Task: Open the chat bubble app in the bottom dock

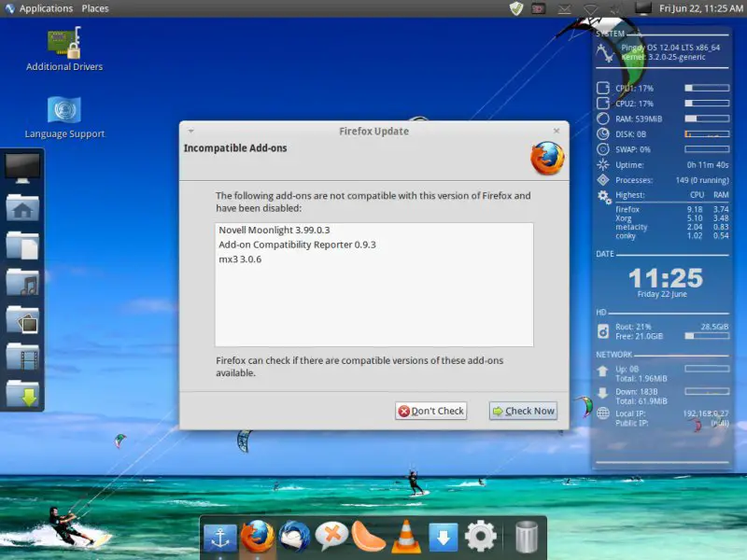Action: pos(331,537)
